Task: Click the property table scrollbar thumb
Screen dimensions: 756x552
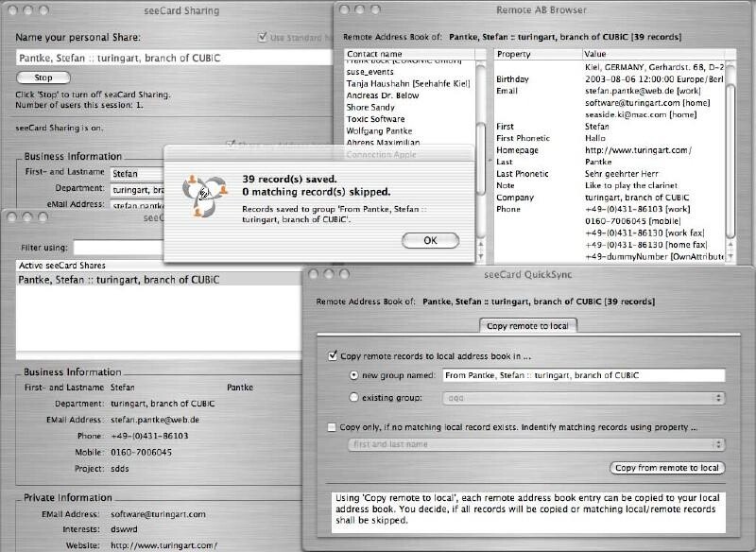Action: (x=730, y=162)
